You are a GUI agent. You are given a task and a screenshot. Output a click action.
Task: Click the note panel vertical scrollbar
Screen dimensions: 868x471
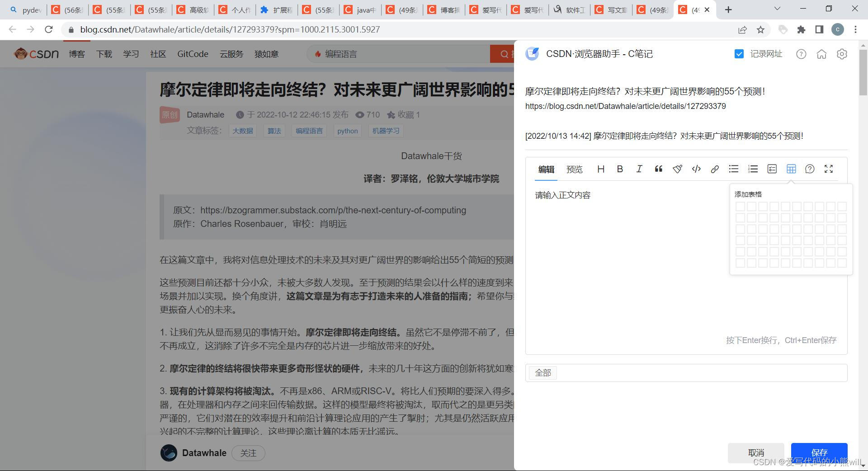[x=863, y=72]
